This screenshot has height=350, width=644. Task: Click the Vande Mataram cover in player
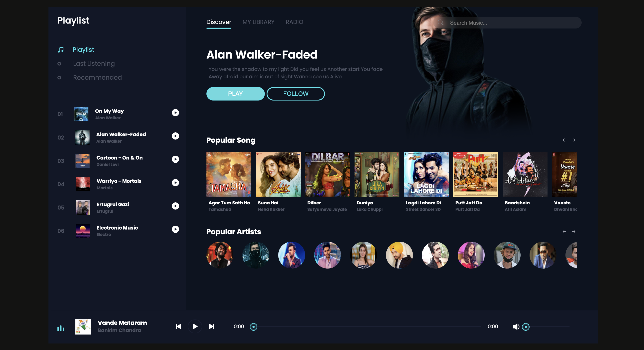coord(83,326)
